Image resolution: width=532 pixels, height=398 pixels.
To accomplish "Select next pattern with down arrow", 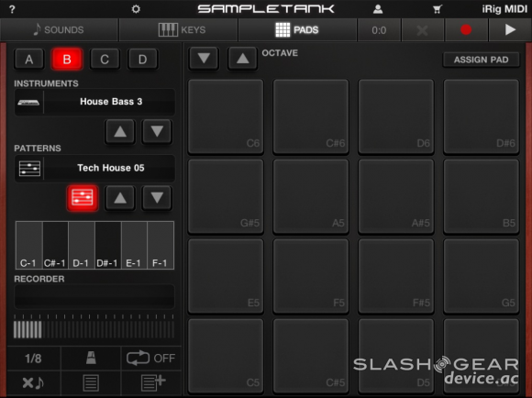I will click(157, 198).
